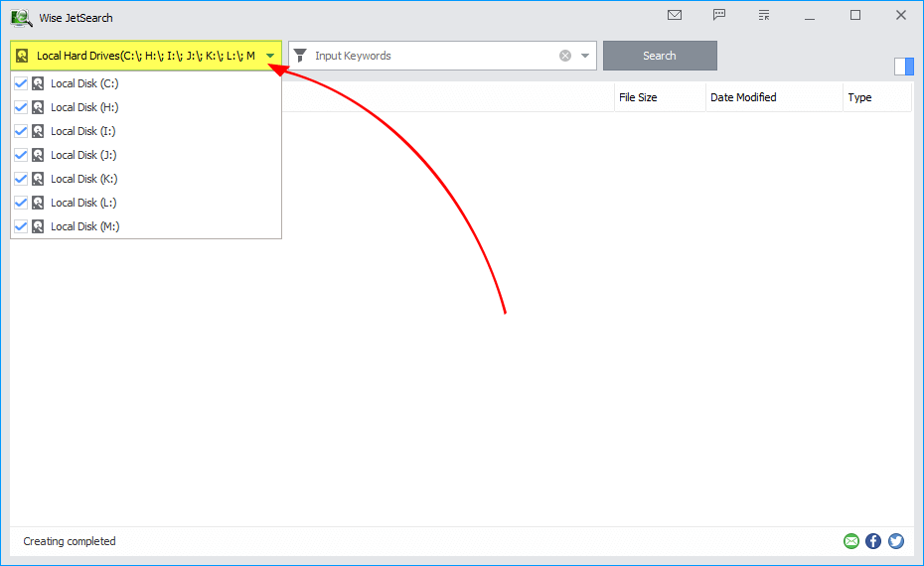This screenshot has width=924, height=566.
Task: Click the disk icon beside Local Disk (I:)
Action: [x=38, y=131]
